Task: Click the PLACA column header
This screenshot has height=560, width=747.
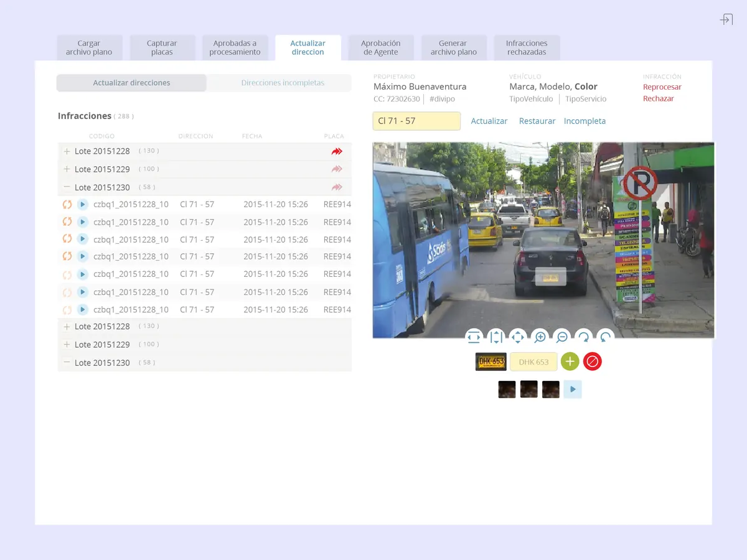Action: (x=334, y=136)
